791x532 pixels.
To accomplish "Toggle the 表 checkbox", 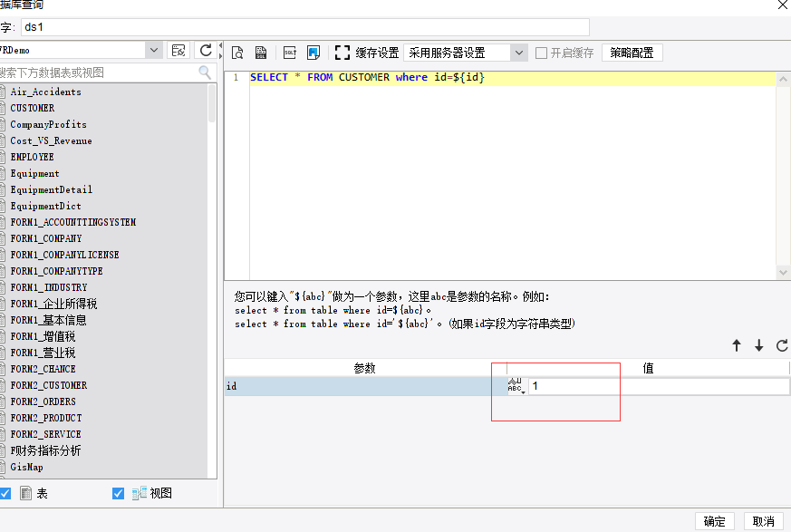I will [x=5, y=493].
